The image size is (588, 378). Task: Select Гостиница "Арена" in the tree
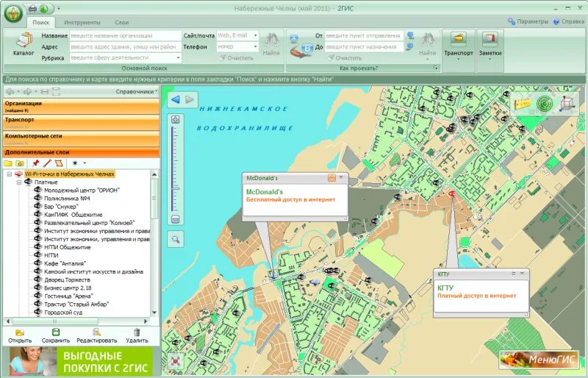(x=68, y=296)
